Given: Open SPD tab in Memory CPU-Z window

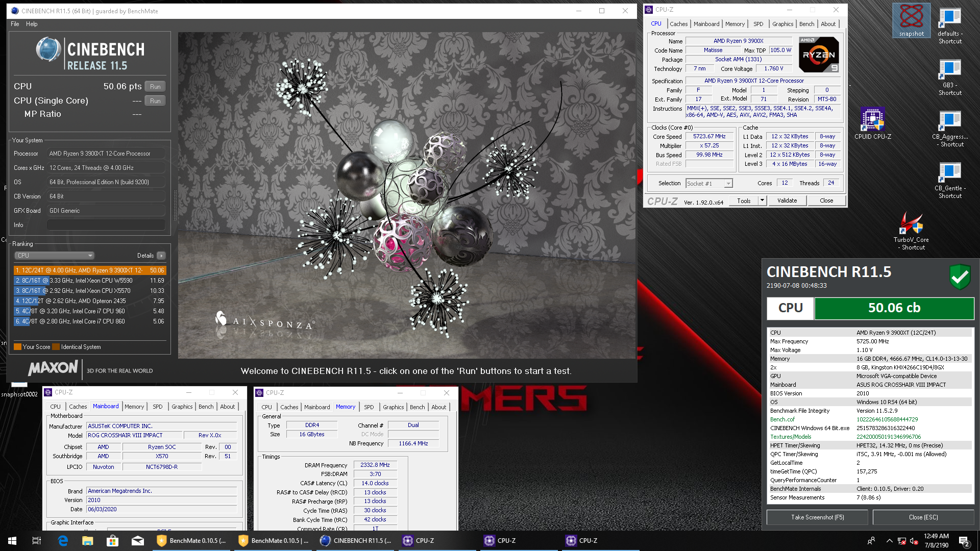Looking at the screenshot, I should pyautogui.click(x=369, y=407).
